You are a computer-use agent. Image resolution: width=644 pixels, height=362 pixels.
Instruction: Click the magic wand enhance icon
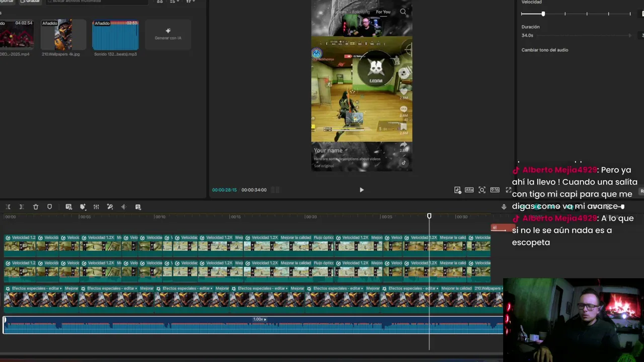click(110, 207)
